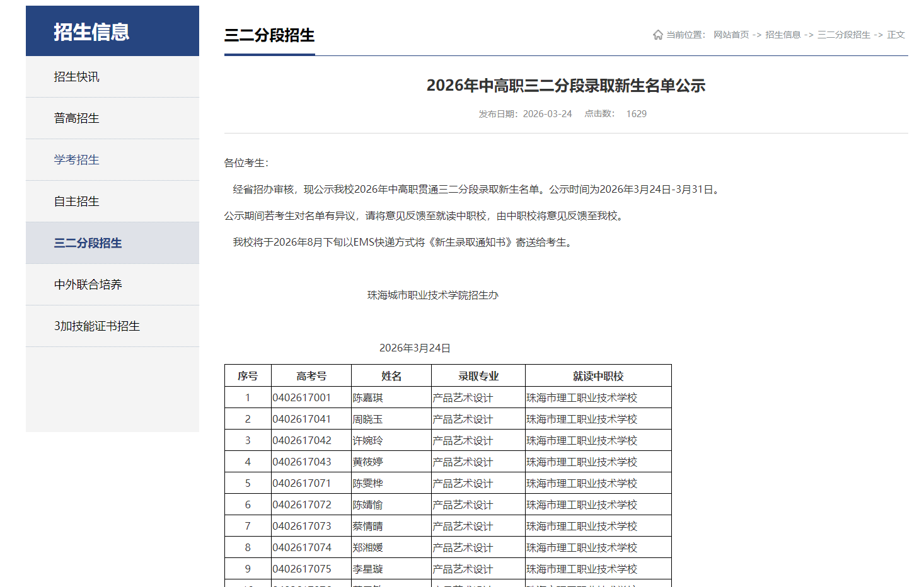Click 招生信息 in the breadcrumb trail
The width and height of the screenshot is (924, 587).
pyautogui.click(x=782, y=35)
